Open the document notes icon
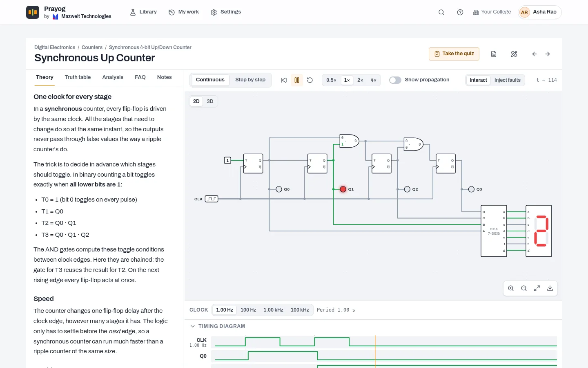588x368 pixels. tap(494, 54)
